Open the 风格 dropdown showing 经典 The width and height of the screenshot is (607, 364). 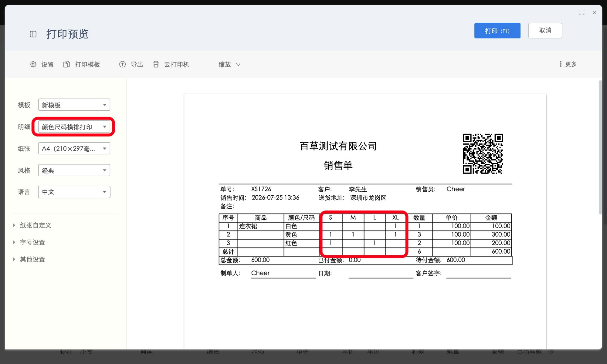click(x=74, y=170)
